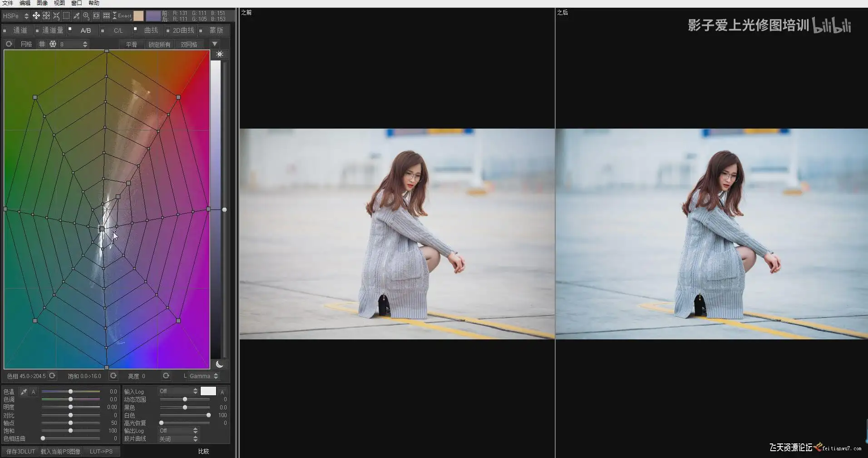Toggle the 通道量 panel checkbox
This screenshot has height=458, width=868.
(x=37, y=30)
